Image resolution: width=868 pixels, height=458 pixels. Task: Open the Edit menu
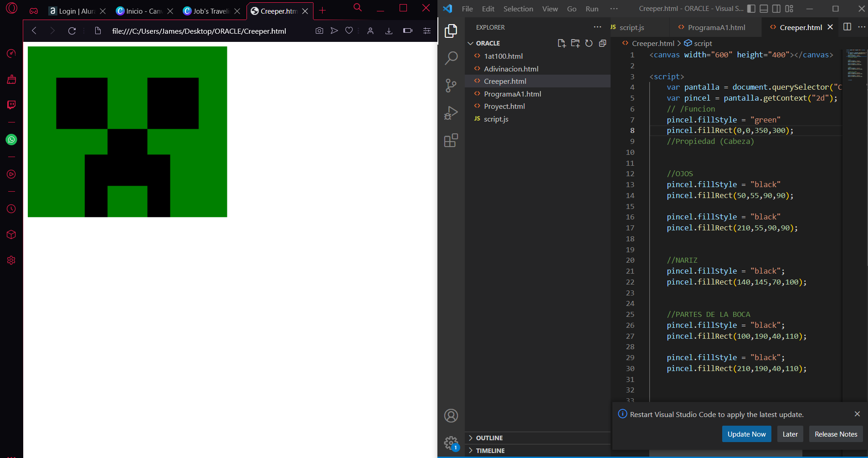[x=488, y=9]
